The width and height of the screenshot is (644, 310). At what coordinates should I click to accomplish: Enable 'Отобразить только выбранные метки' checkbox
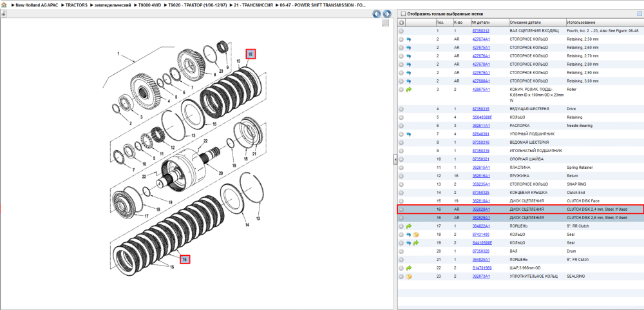[403, 14]
